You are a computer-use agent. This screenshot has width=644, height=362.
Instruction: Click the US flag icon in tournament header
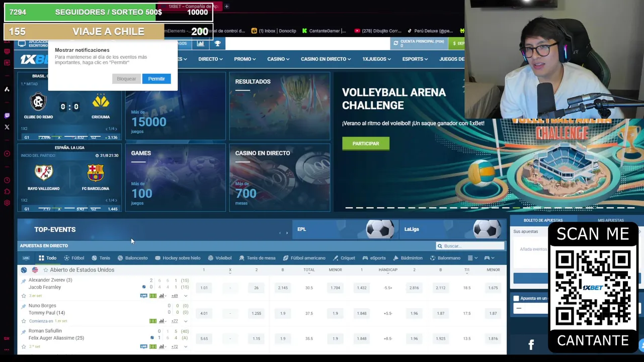click(x=35, y=270)
